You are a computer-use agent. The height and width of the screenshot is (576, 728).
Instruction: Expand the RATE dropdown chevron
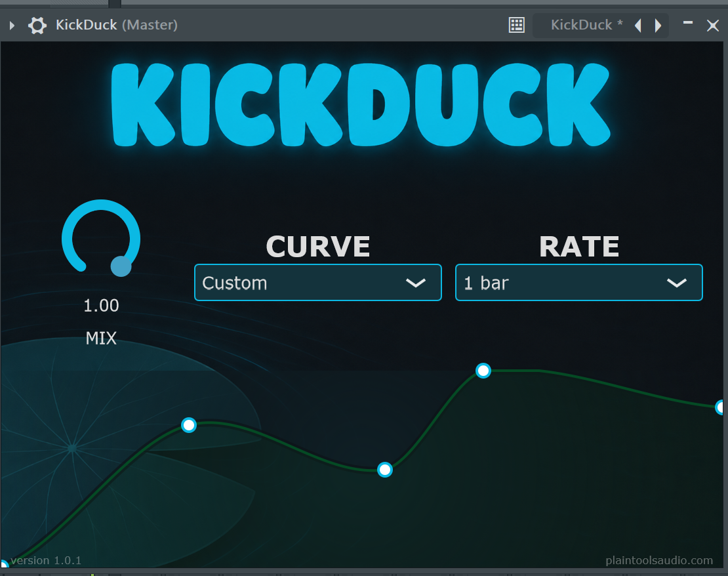(676, 283)
